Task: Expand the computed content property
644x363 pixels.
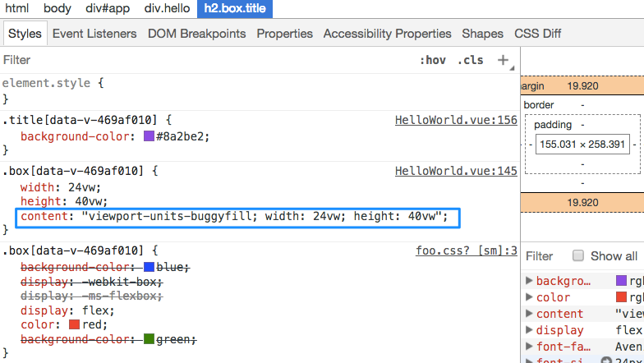Action: [529, 314]
